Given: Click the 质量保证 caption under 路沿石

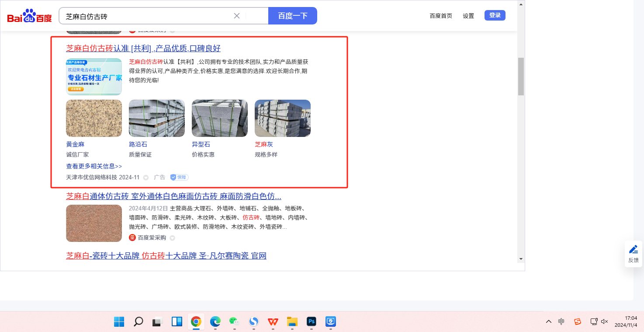Looking at the screenshot, I should pos(140,154).
